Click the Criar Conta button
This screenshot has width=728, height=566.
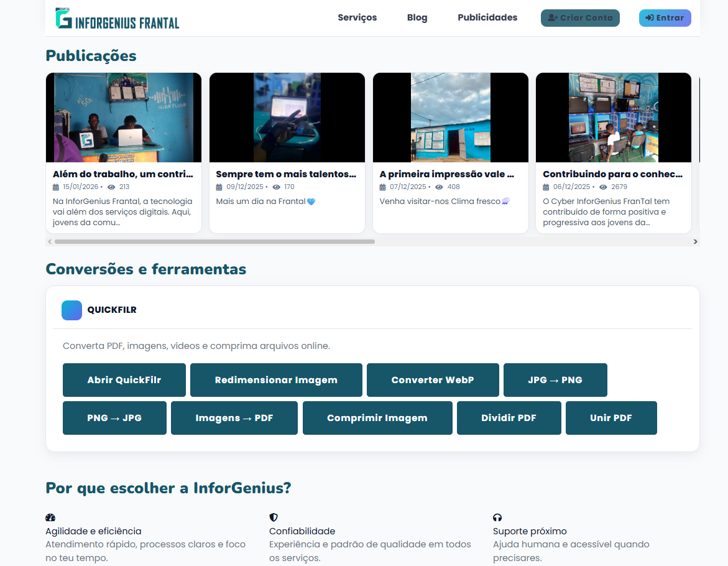click(580, 18)
